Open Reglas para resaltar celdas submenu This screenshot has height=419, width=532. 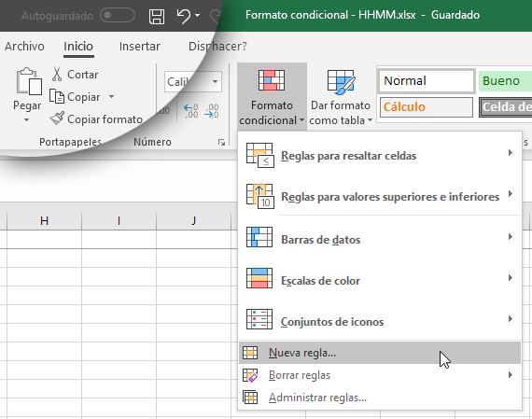pyautogui.click(x=380, y=156)
